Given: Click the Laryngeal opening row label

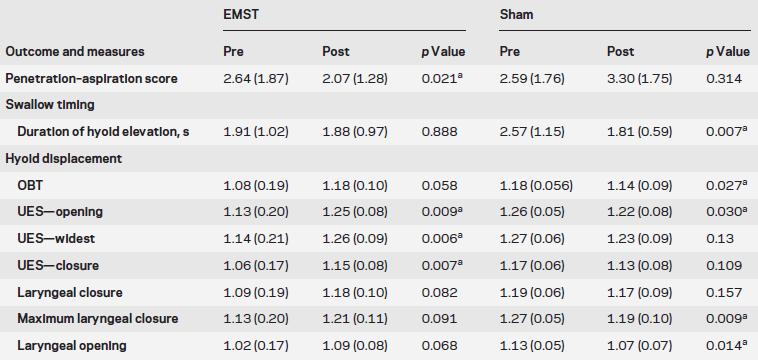Looking at the screenshot, I should (72, 346).
